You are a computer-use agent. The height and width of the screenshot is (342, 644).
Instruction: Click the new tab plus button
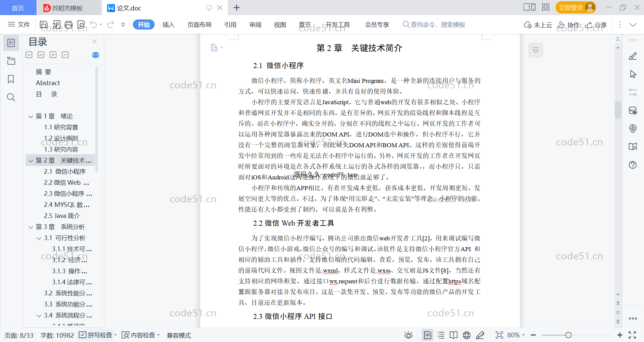(x=236, y=8)
